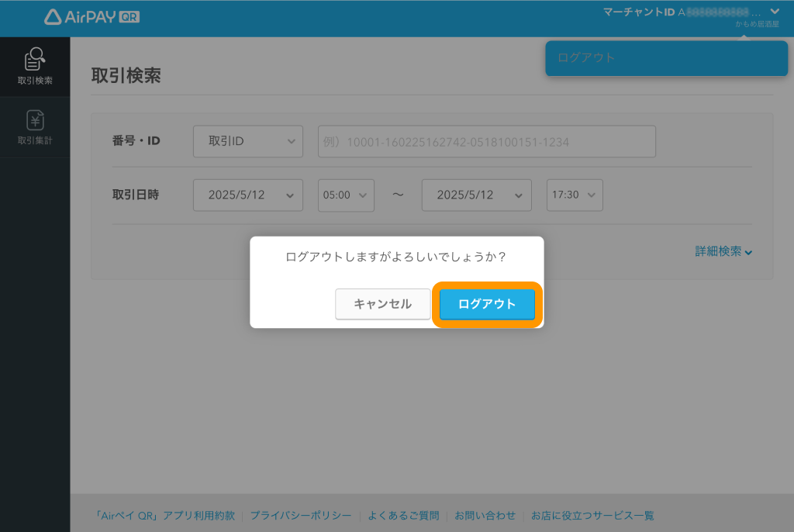Open「Airペイ QR」アプリ利用約款 link
The height and width of the screenshot is (532, 794).
[x=164, y=516]
